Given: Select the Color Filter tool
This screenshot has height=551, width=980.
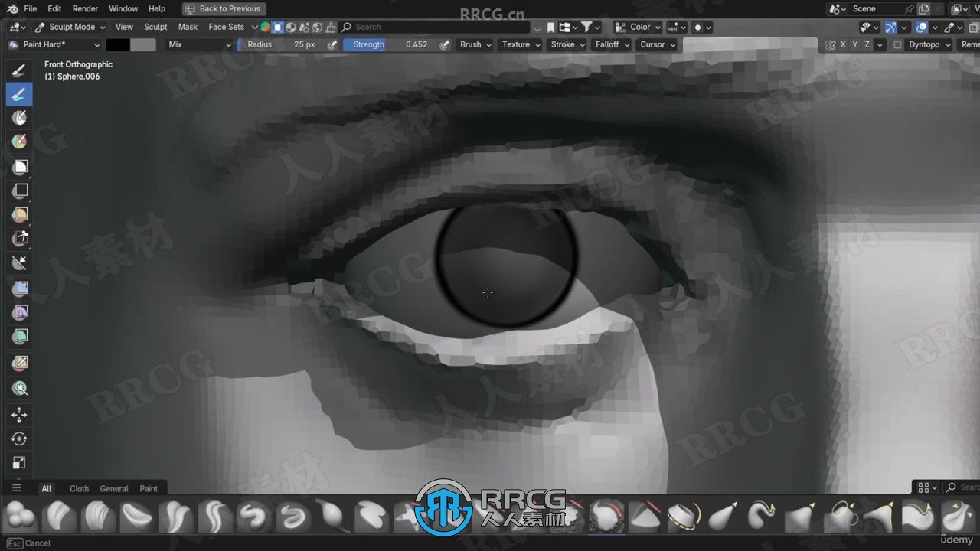Looking at the screenshot, I should 19,337.
